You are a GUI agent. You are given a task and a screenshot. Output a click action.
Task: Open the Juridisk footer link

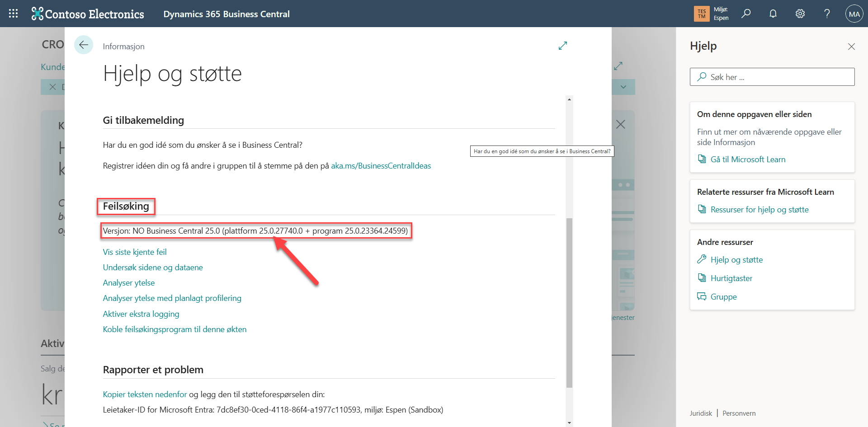[701, 413]
